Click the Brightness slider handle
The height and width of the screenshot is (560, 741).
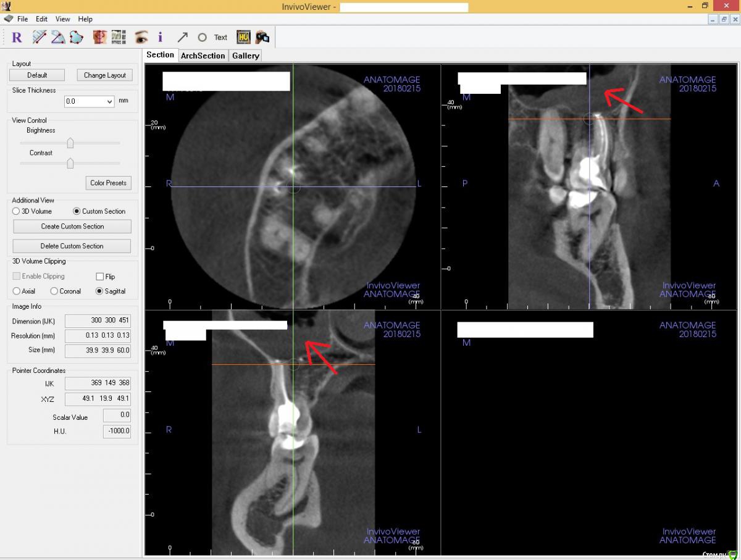tap(70, 143)
